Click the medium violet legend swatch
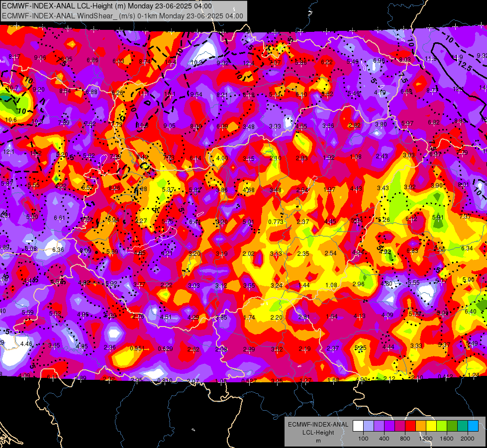487x448 pixels. coord(379,426)
